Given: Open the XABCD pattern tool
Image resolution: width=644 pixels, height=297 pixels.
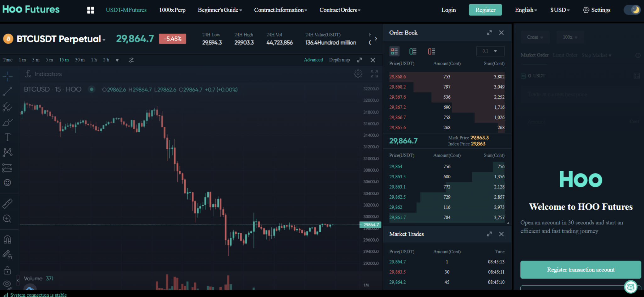Looking at the screenshot, I should coord(7,152).
